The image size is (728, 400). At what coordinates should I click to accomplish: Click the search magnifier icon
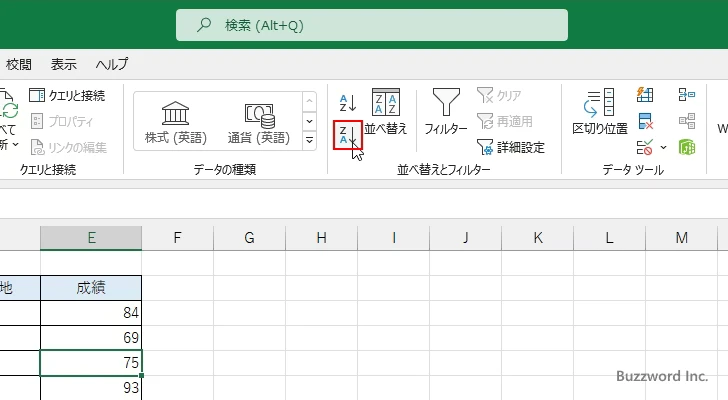click(x=203, y=25)
